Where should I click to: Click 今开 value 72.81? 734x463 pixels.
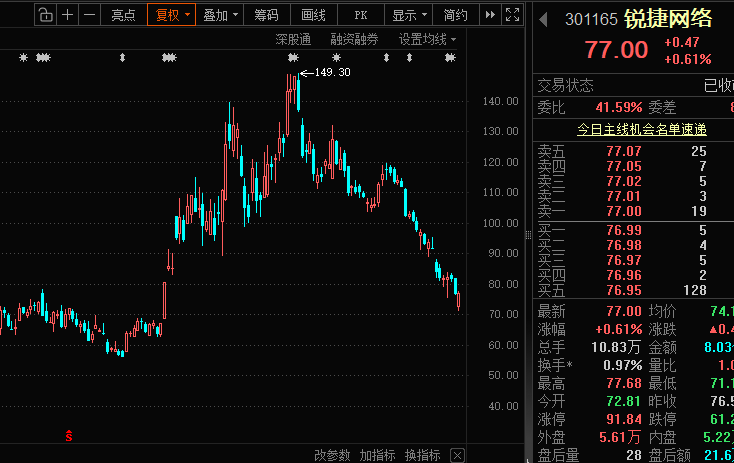point(624,401)
